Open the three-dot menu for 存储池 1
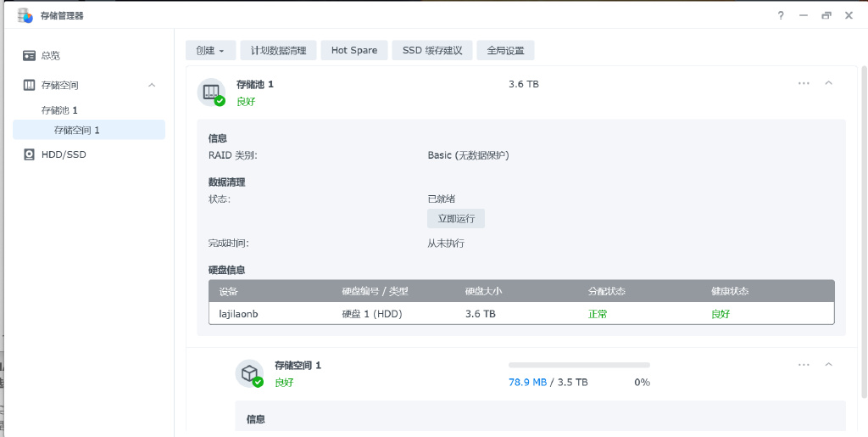 804,83
